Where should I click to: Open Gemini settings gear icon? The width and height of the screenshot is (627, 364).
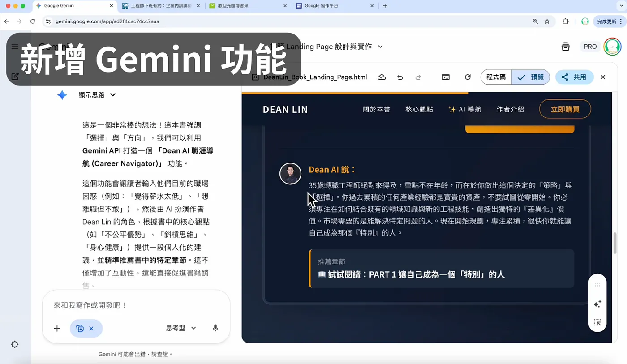click(x=15, y=344)
